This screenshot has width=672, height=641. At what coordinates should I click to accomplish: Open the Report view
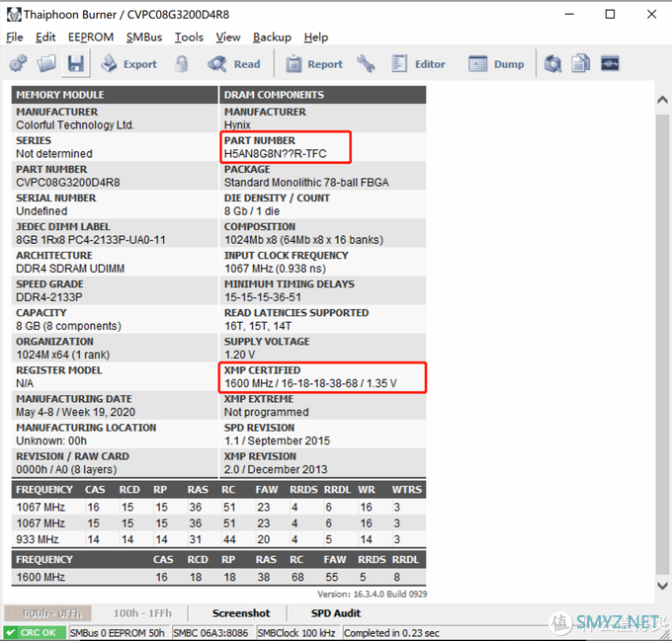[x=314, y=64]
